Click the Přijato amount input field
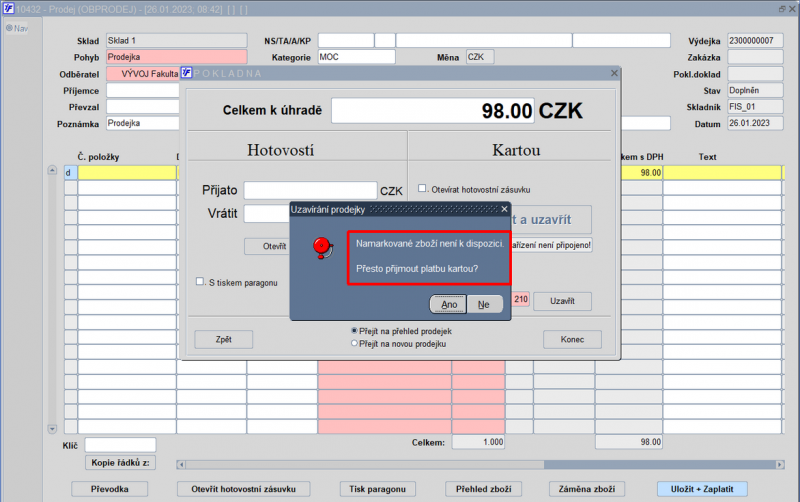The image size is (800, 502). coord(310,190)
